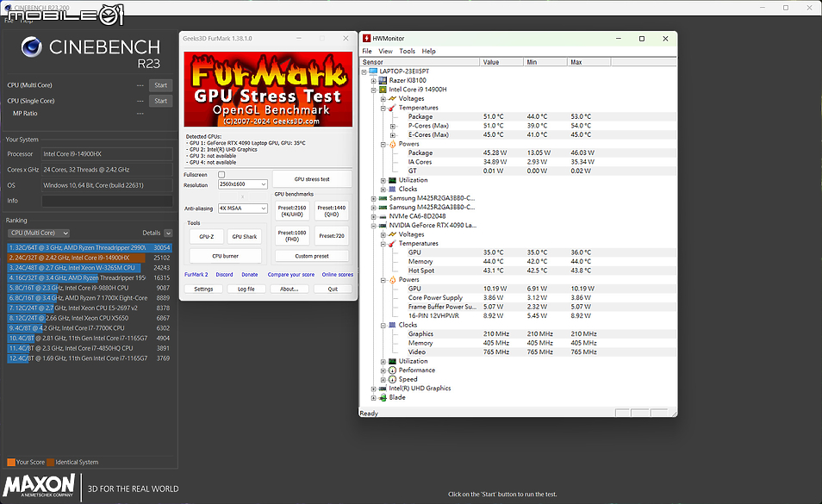This screenshot has height=504, width=822.
Task: Open the Resolution dropdown showing 2560x1600
Action: [243, 184]
